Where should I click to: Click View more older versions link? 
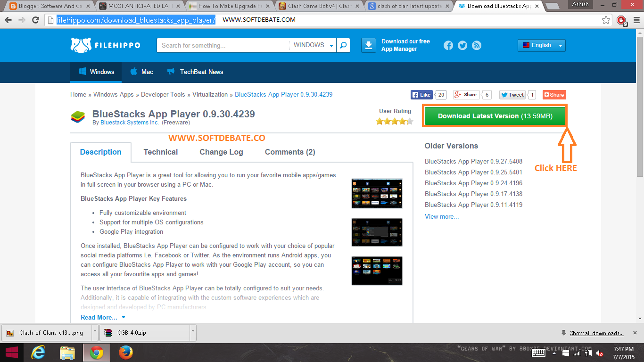[x=442, y=216]
